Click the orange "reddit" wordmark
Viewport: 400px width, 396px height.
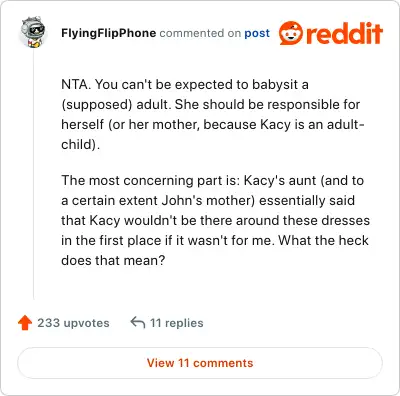(x=344, y=33)
